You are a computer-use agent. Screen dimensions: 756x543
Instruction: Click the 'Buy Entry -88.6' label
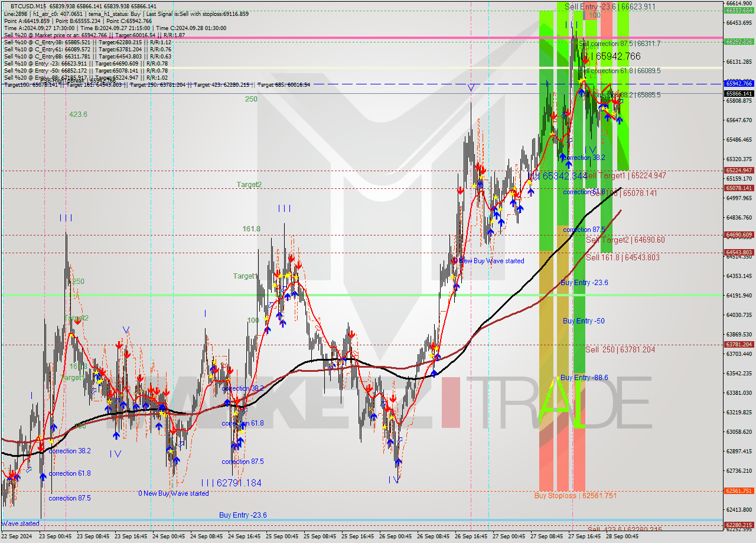(x=584, y=378)
